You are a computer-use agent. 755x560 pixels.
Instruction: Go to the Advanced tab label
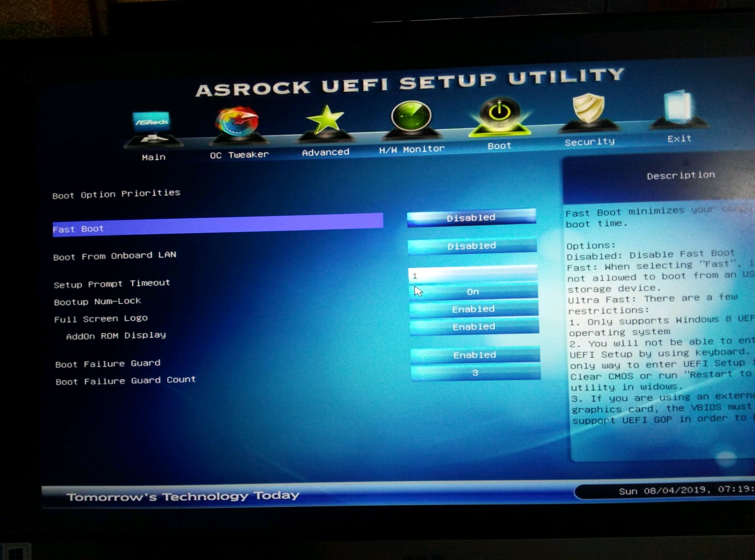click(x=325, y=152)
